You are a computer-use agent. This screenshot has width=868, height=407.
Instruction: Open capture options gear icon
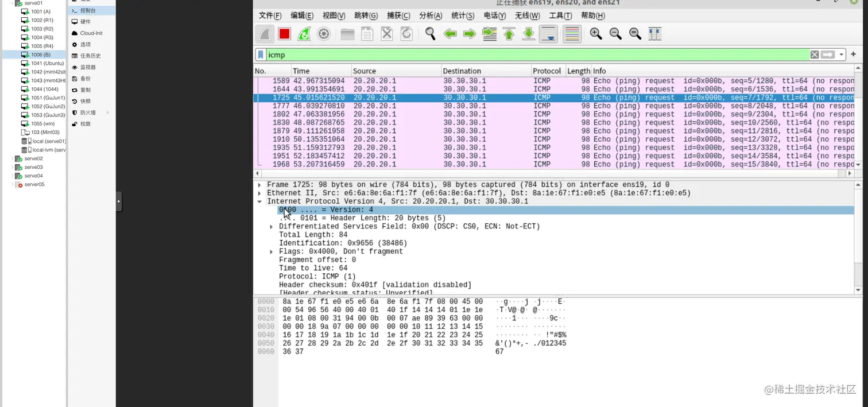[323, 34]
